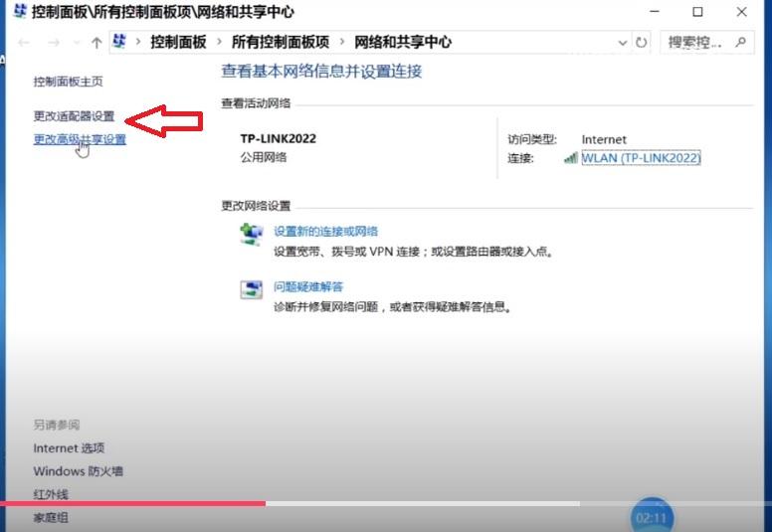Expand the address bar history dropdown

click(623, 43)
